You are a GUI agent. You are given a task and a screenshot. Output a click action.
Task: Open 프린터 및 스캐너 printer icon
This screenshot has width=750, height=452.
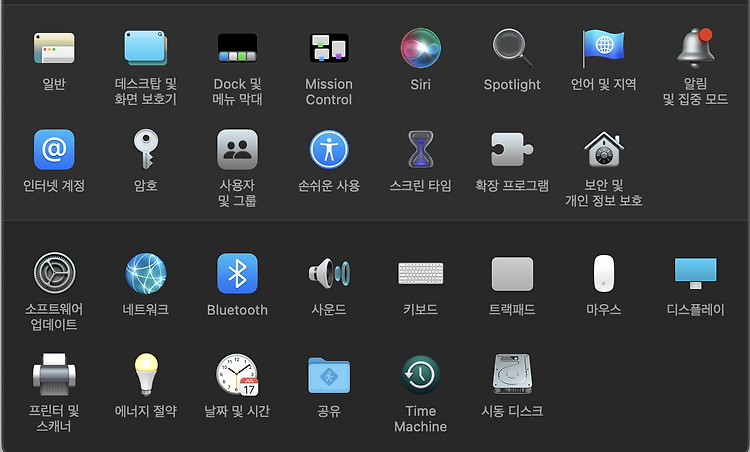[54, 375]
